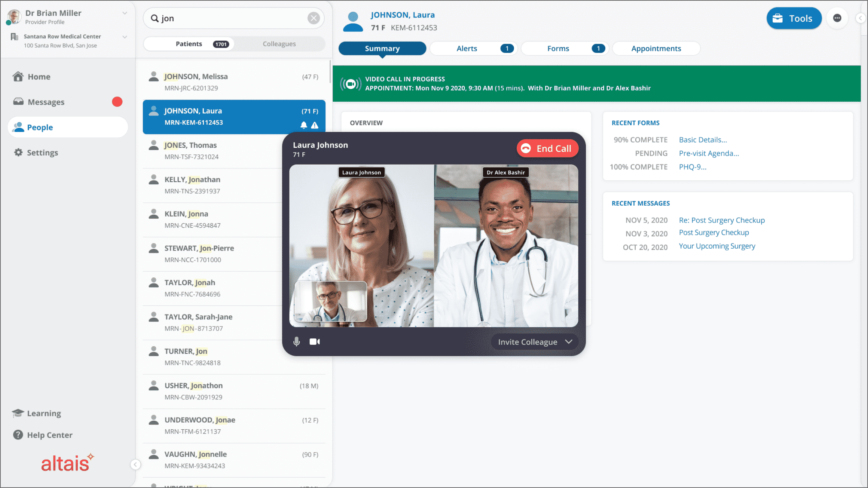This screenshot has height=488, width=868.
Task: Click the Alerts tab count badge
Action: point(507,49)
